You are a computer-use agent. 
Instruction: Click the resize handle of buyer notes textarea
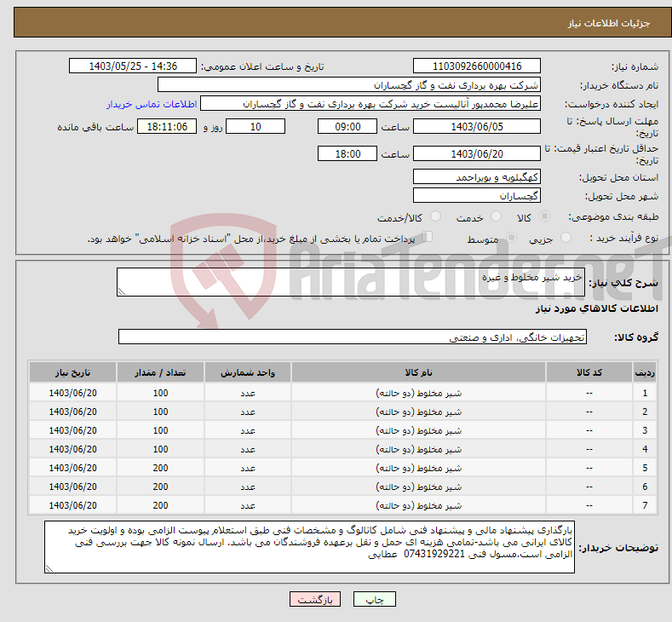click(49, 569)
